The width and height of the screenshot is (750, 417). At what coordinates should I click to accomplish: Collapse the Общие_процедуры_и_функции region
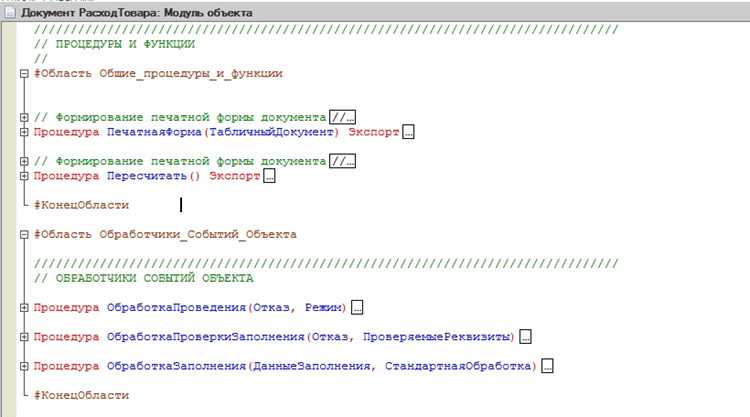tap(24, 74)
